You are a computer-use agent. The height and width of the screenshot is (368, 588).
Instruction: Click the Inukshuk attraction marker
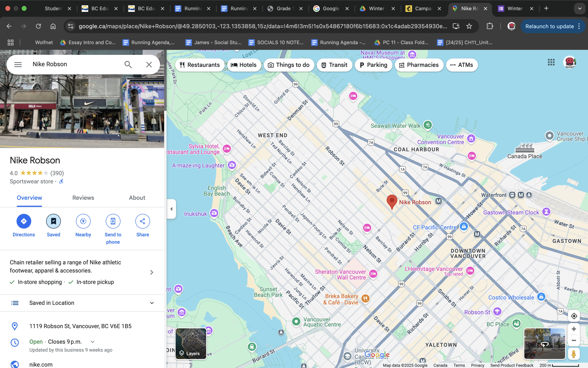[214, 213]
